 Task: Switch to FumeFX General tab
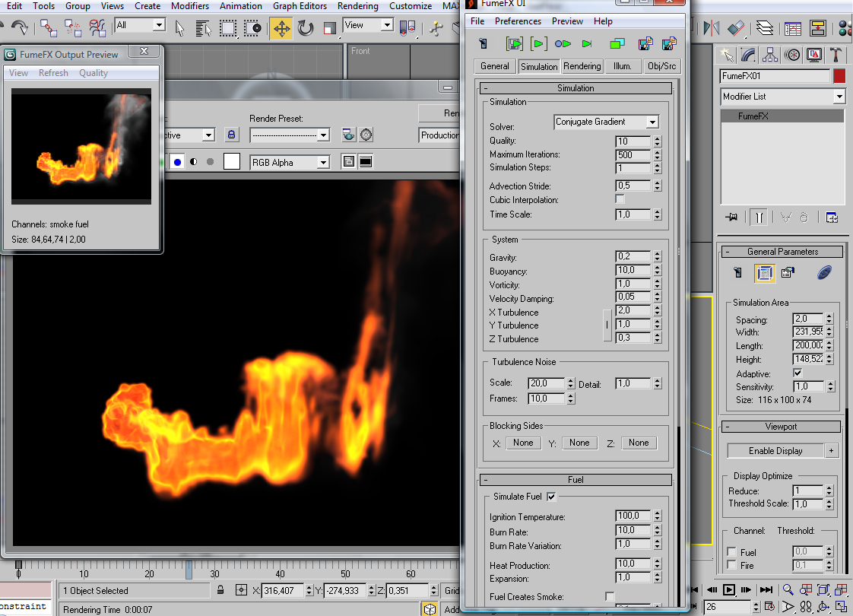tap(494, 66)
